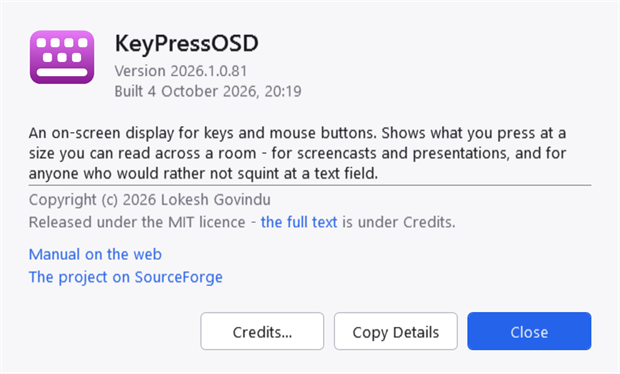Open the Manual on the web link
620x374 pixels.
pyautogui.click(x=95, y=254)
